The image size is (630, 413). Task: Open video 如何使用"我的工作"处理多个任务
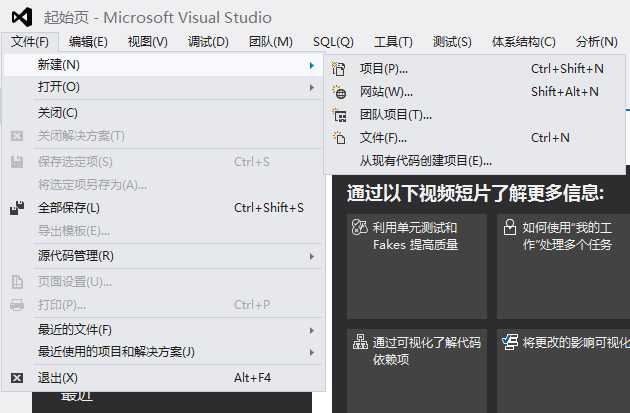click(563, 266)
